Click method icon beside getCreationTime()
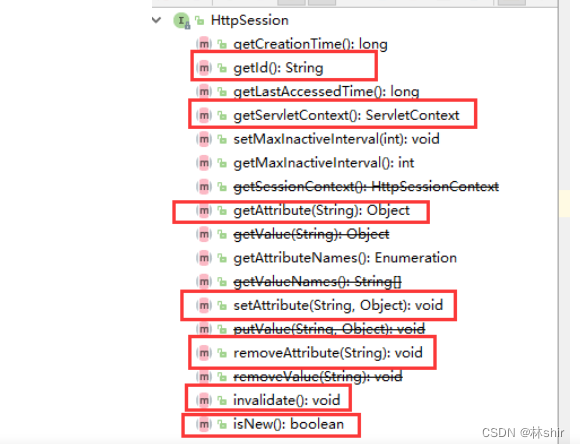The height and width of the screenshot is (448, 580). coord(204,44)
